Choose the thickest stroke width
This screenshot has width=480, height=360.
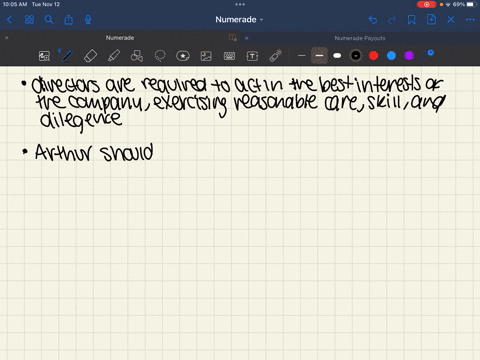coord(337,55)
